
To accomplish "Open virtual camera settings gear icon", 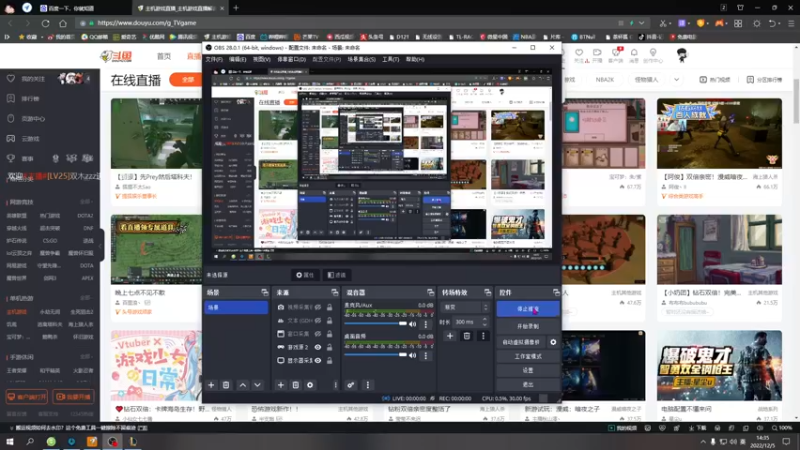I will click(x=553, y=342).
